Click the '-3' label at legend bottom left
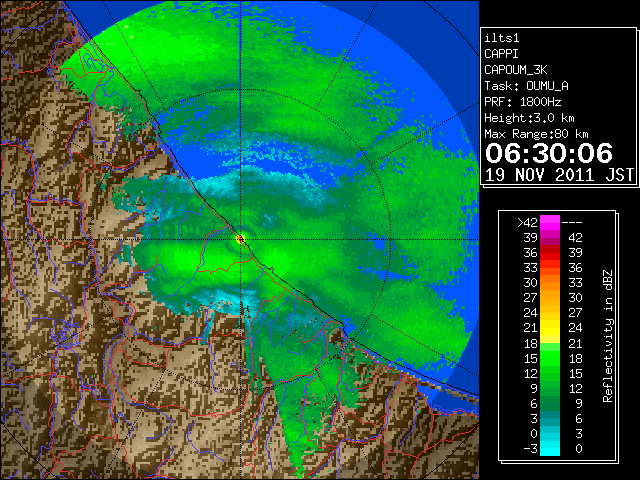This screenshot has height=480, width=640. coord(530,449)
